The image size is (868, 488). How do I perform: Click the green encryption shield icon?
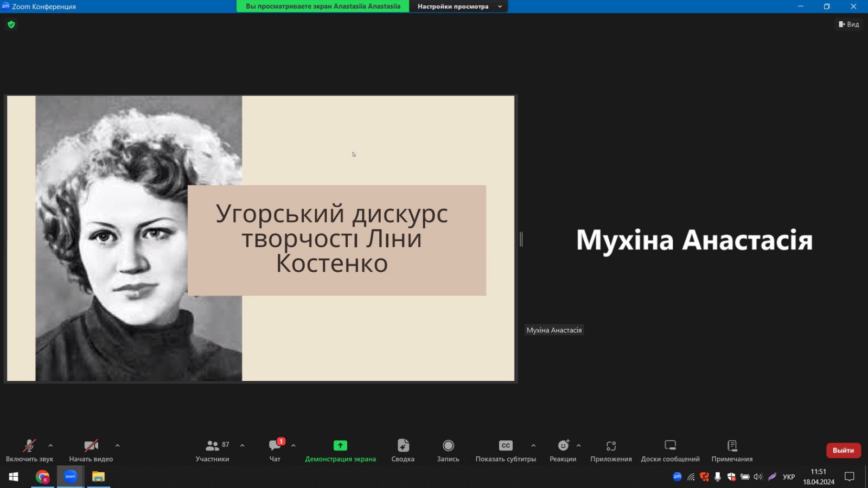point(11,24)
